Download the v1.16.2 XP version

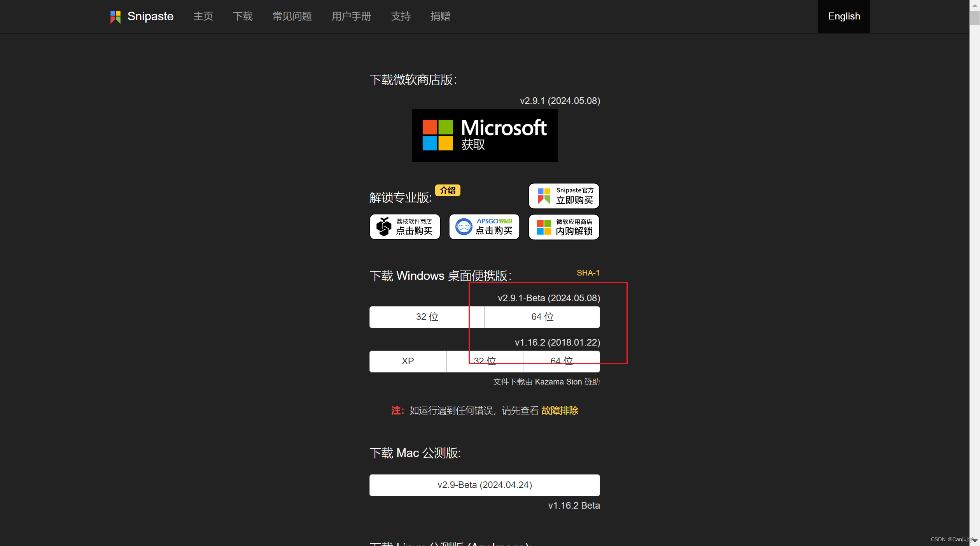point(408,361)
